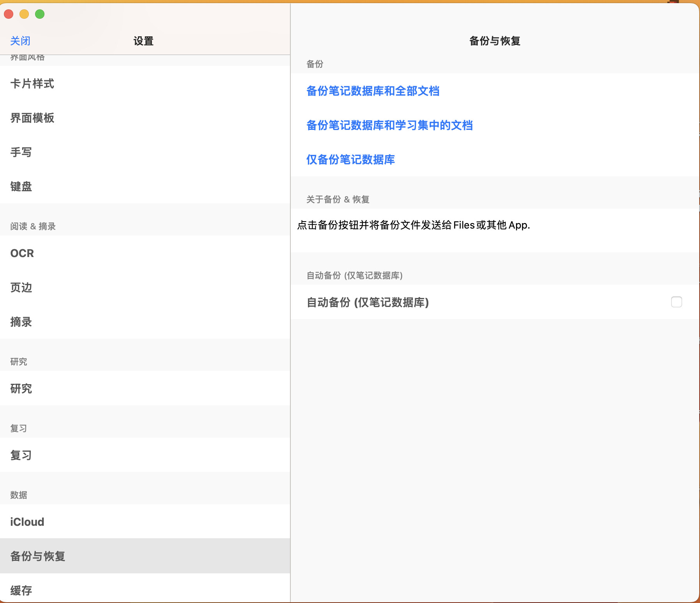Click 备份笔记数据库和全部文档 link
The width and height of the screenshot is (700, 603).
[x=373, y=91]
